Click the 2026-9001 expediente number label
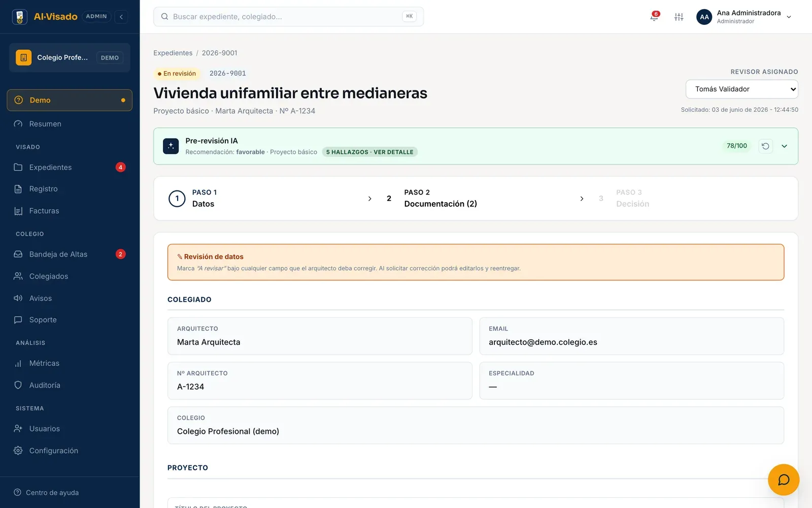This screenshot has height=508, width=812. tap(227, 74)
